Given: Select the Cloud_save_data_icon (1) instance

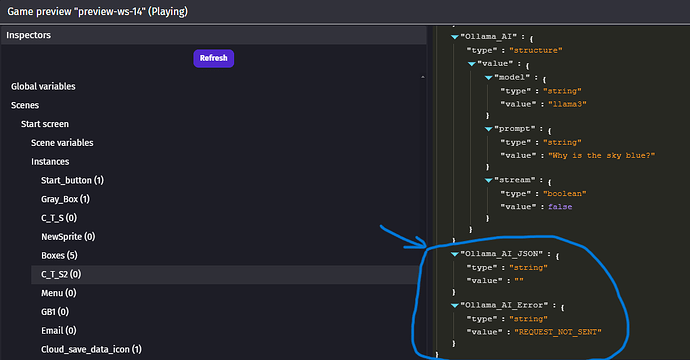Looking at the screenshot, I should 92,349.
